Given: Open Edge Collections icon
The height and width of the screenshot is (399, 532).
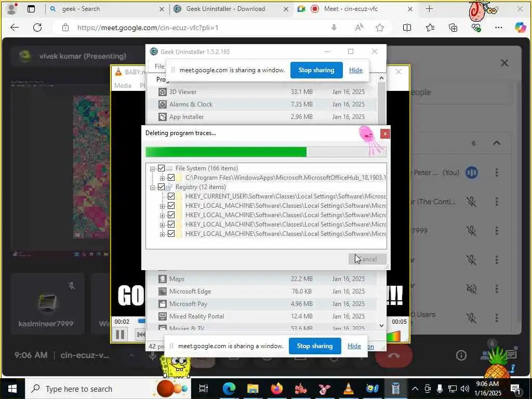Looking at the screenshot, I should tap(453, 28).
